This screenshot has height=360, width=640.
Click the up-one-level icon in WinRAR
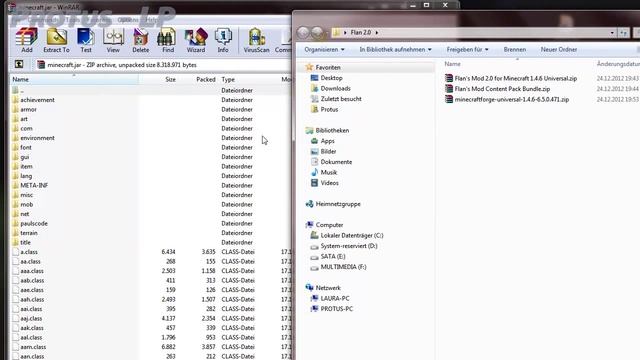[x=19, y=64]
